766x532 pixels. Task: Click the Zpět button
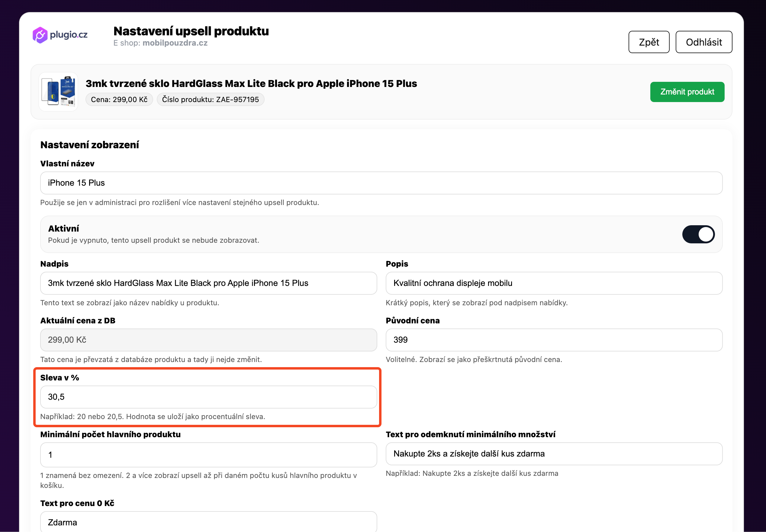click(649, 42)
